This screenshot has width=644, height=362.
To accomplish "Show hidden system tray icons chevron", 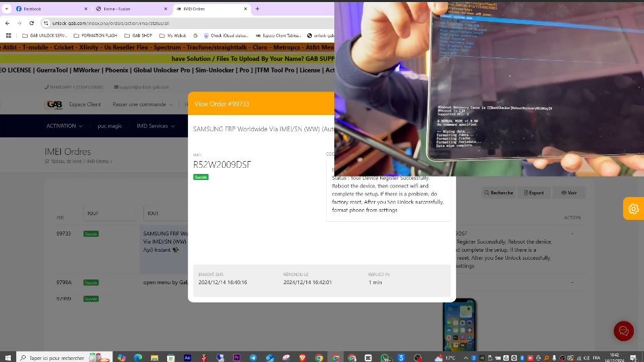I will (465, 358).
